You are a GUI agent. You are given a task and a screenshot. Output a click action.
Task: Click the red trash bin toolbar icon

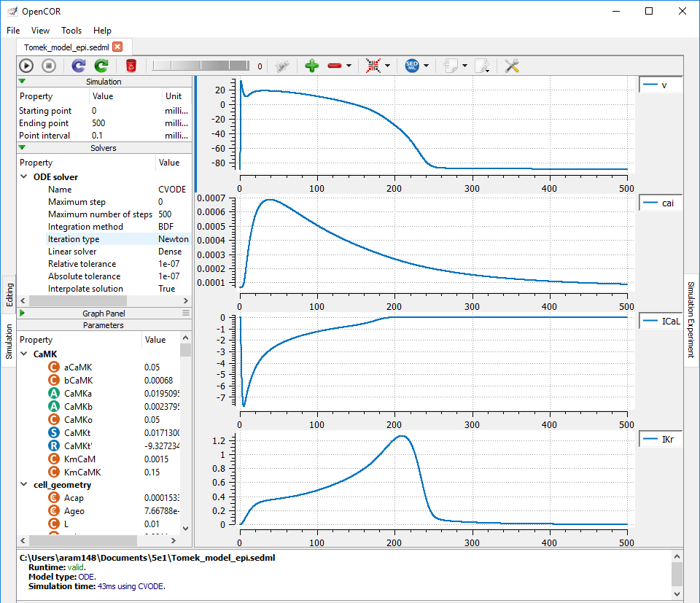[131, 66]
